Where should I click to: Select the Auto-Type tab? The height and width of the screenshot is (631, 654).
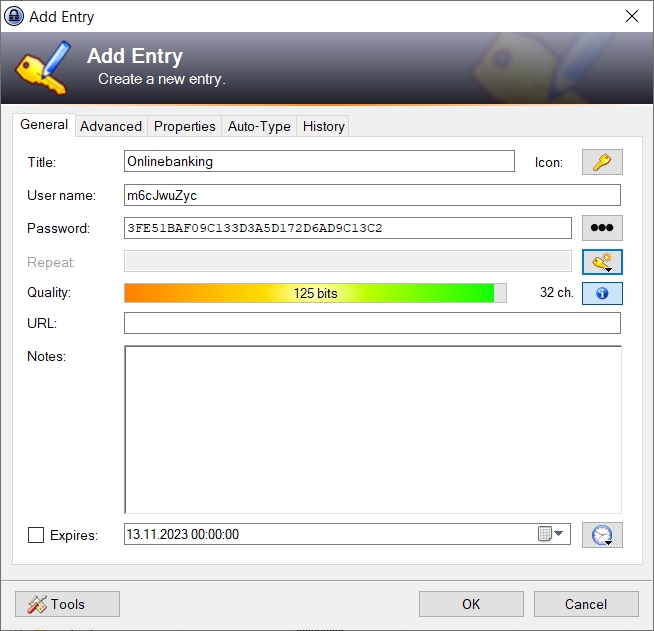coord(259,126)
